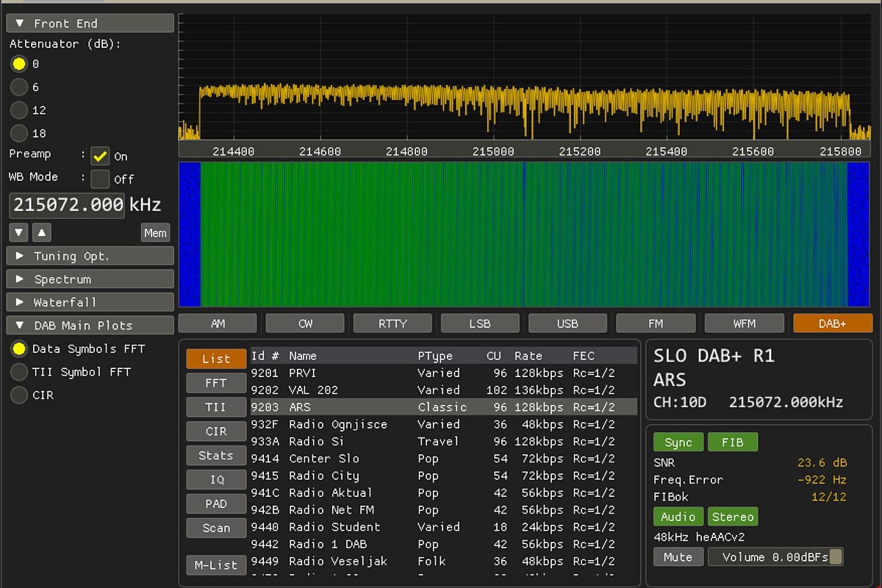Click the frequency step-down arrow button
The image size is (882, 588).
pos(19,233)
